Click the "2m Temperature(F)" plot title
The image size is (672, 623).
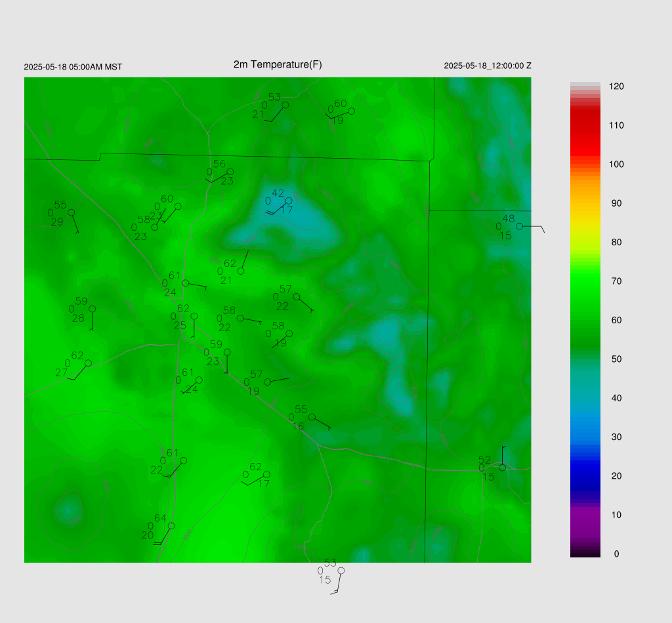click(278, 65)
